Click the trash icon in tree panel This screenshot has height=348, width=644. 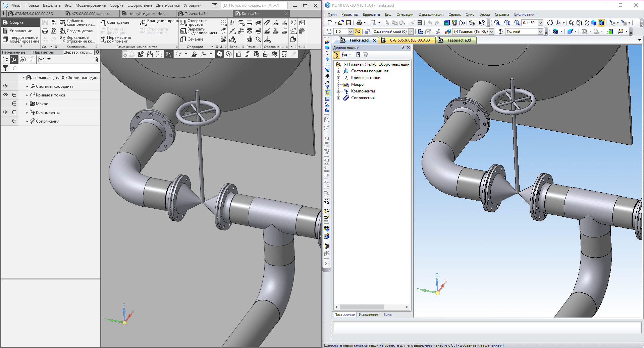coord(96,60)
